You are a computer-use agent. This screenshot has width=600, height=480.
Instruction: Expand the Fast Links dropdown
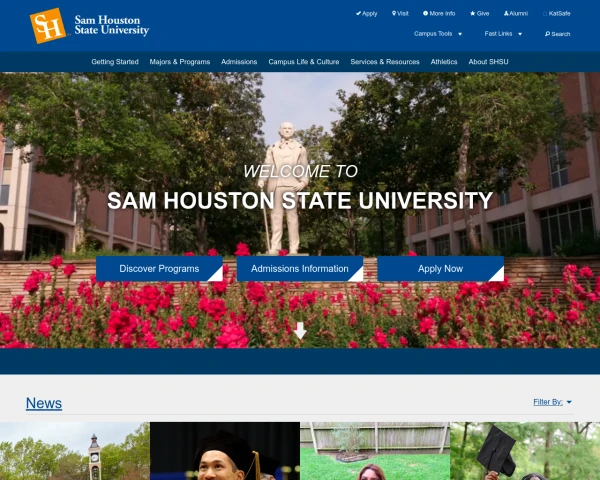pyautogui.click(x=503, y=34)
